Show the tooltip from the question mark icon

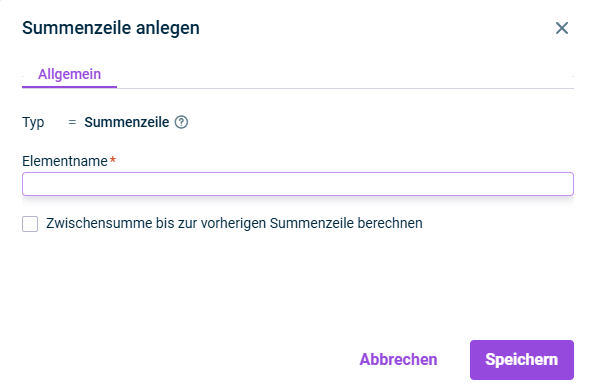(181, 122)
